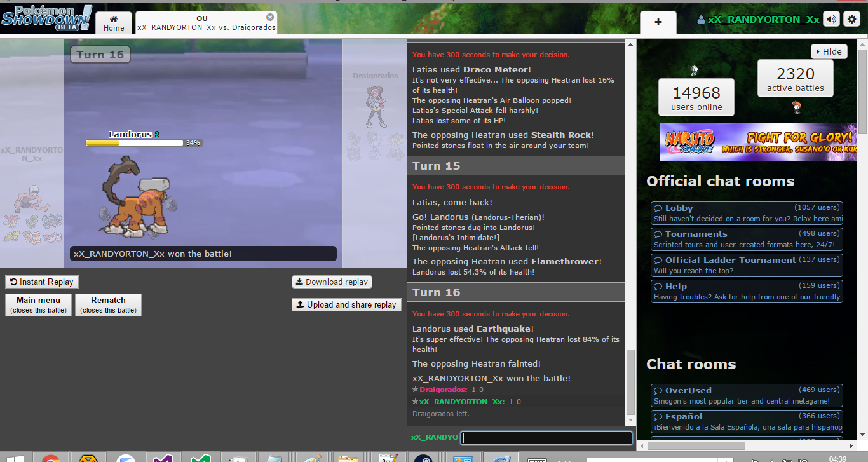Click the Turn 16 badge in the battle view
Image resolution: width=868 pixels, height=462 pixels.
coord(100,55)
